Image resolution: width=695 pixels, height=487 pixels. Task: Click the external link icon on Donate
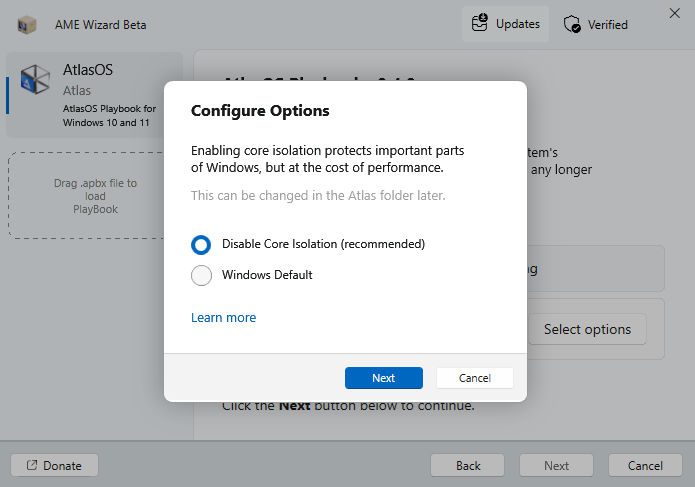tap(32, 465)
